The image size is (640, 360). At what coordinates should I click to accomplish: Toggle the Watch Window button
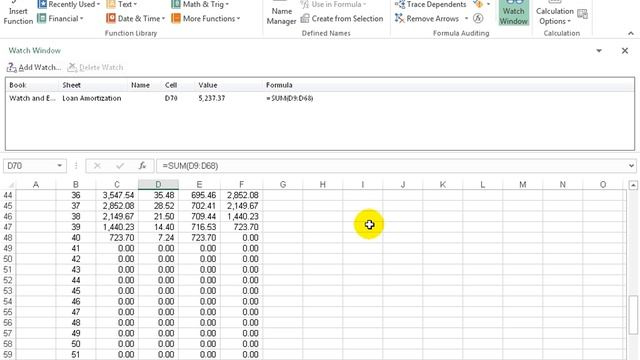pos(513,13)
